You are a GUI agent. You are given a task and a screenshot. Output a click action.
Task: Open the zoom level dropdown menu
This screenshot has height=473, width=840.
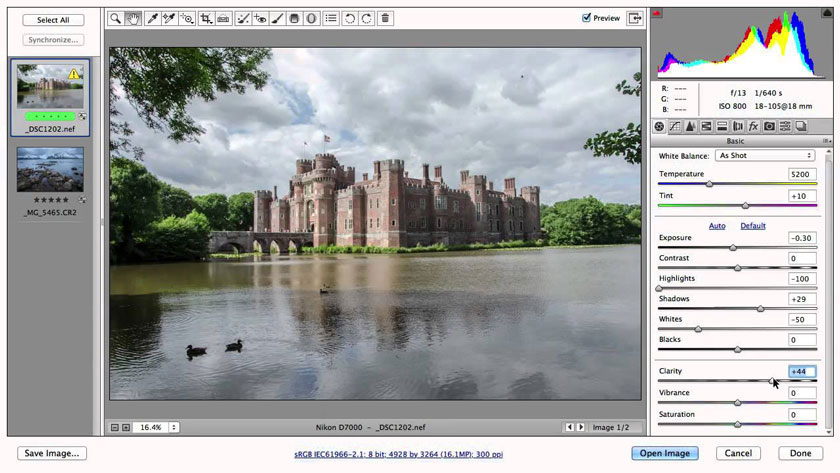pos(174,427)
